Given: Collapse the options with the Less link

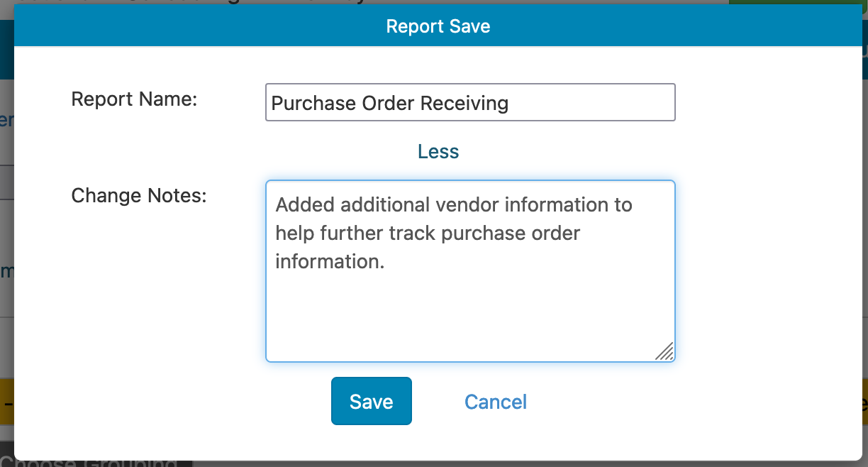Looking at the screenshot, I should [438, 151].
